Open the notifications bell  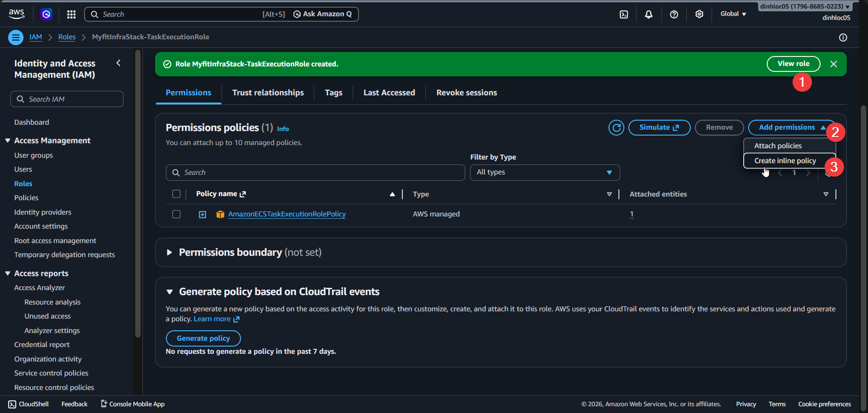(x=649, y=14)
